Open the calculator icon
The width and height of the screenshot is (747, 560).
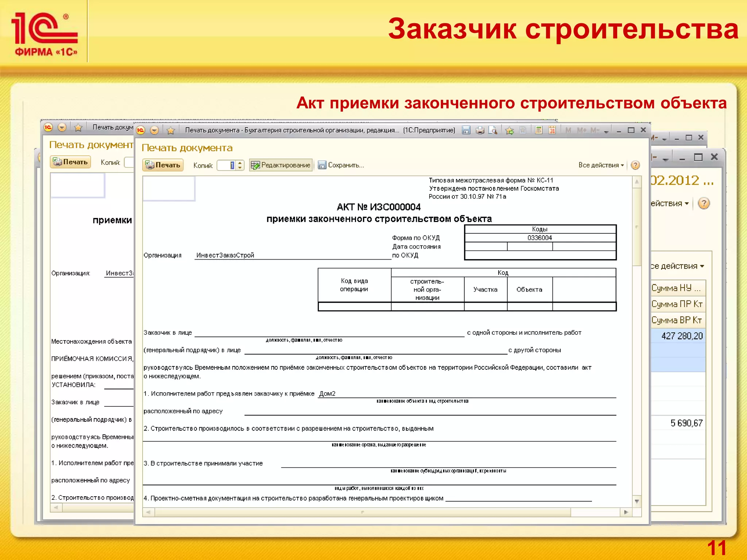click(x=539, y=130)
